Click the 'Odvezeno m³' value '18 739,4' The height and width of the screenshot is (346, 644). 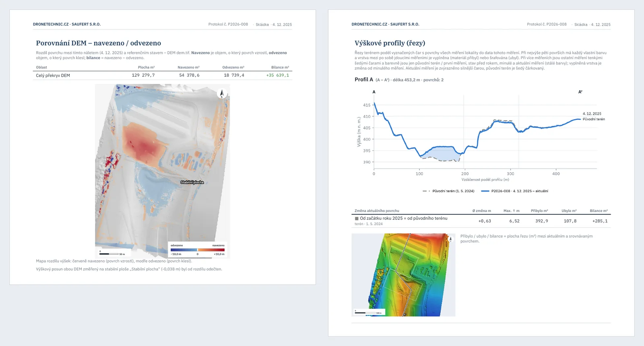click(x=234, y=75)
